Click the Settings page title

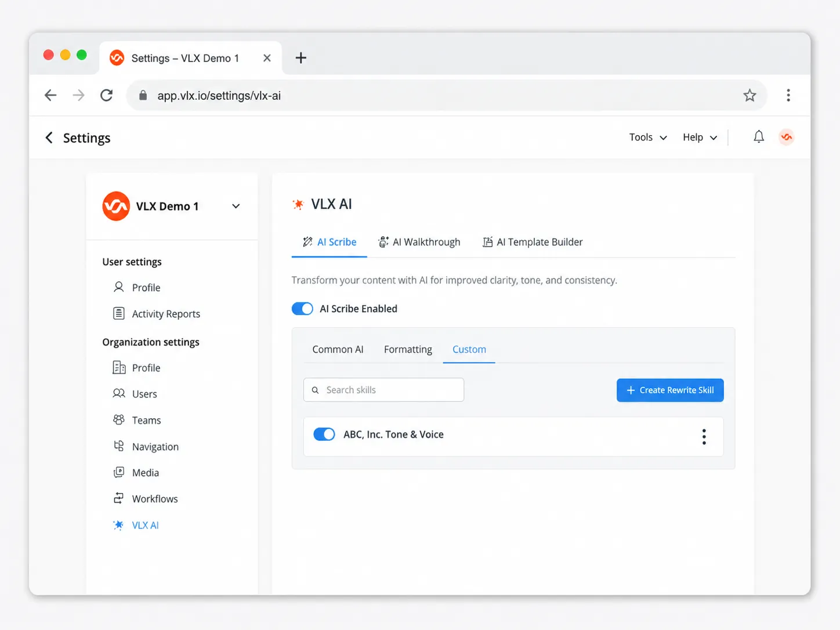(86, 138)
